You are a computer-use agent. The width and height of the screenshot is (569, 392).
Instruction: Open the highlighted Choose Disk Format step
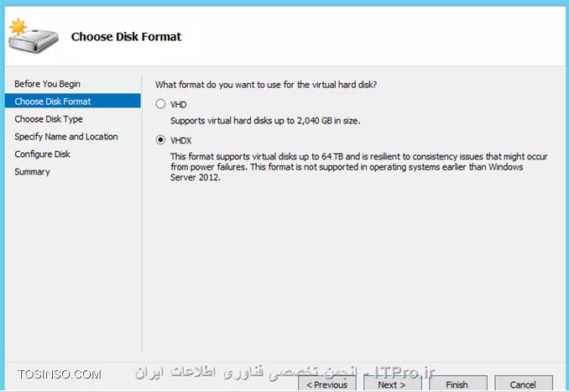point(72,101)
